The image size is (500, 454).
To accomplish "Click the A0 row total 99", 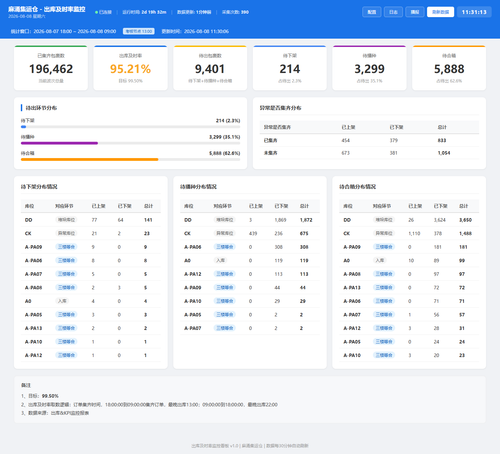I will (x=462, y=261).
